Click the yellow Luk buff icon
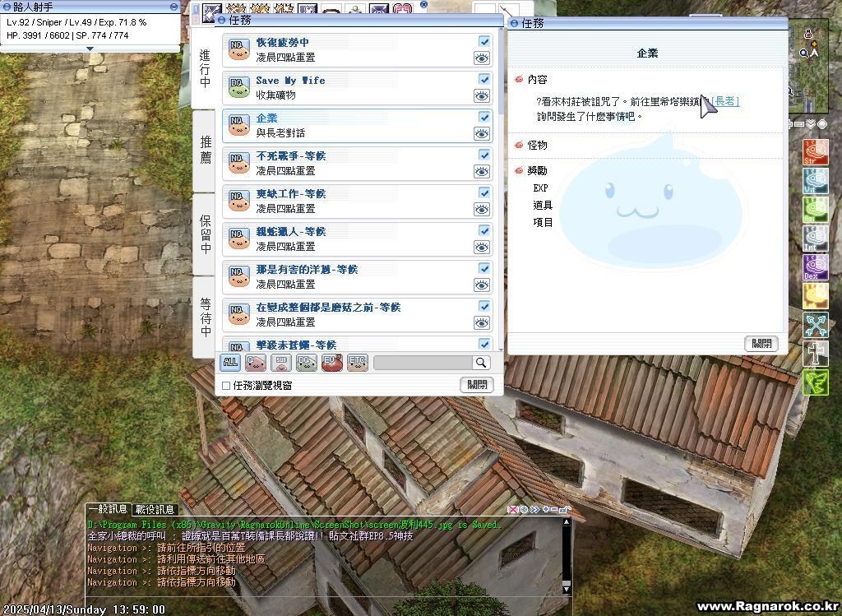Screen dimensions: 842x616 [x=815, y=296]
